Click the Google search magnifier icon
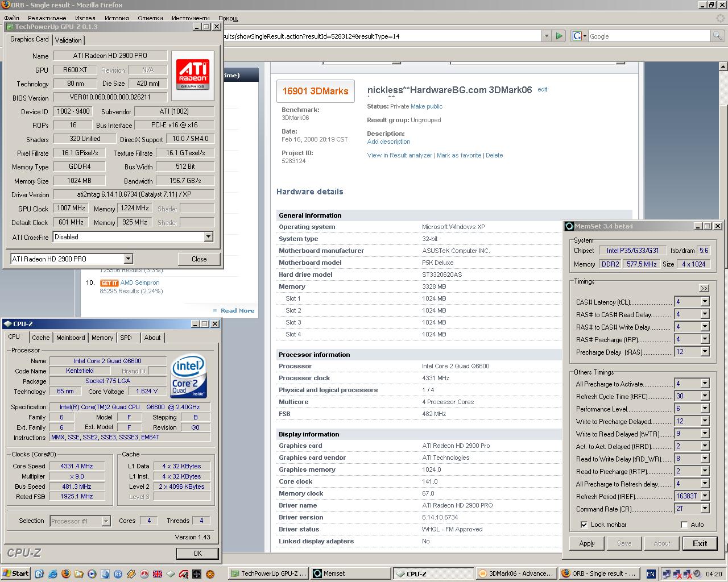This screenshot has width=728, height=582. (718, 36)
